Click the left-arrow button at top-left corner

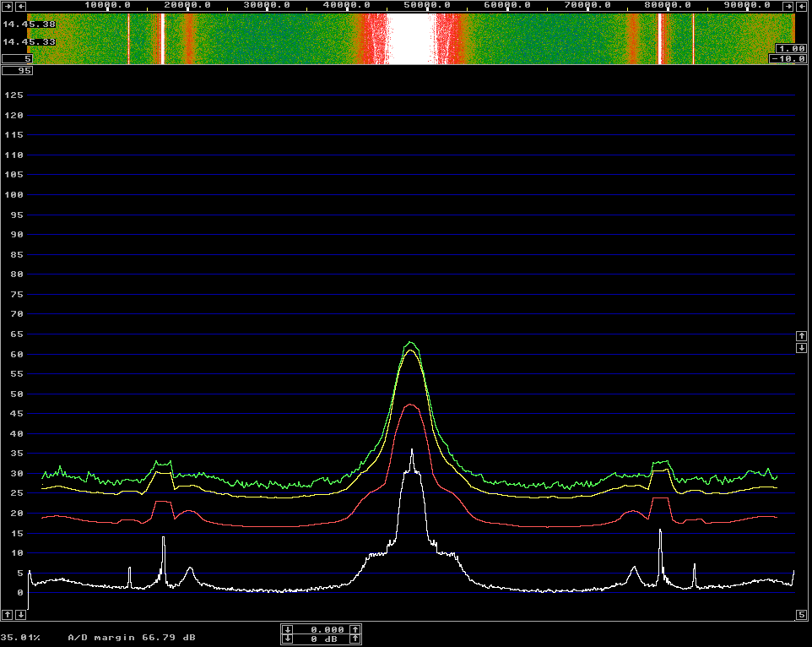click(x=21, y=6)
